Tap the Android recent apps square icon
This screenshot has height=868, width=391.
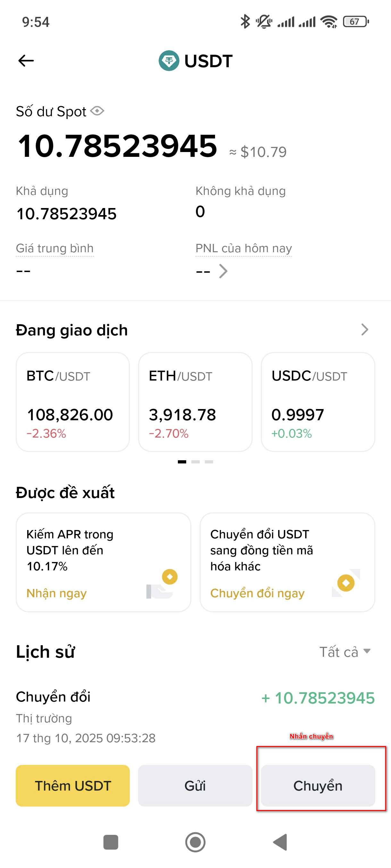pos(111,842)
